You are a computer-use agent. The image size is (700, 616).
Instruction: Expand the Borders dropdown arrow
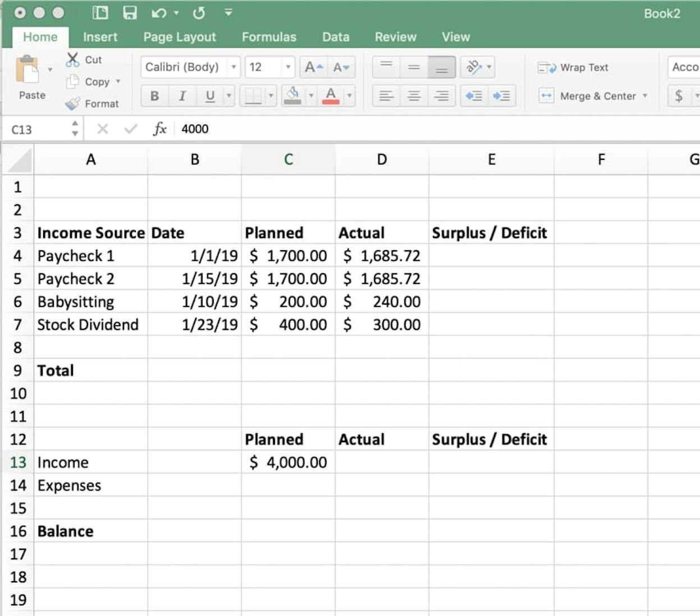tap(271, 96)
